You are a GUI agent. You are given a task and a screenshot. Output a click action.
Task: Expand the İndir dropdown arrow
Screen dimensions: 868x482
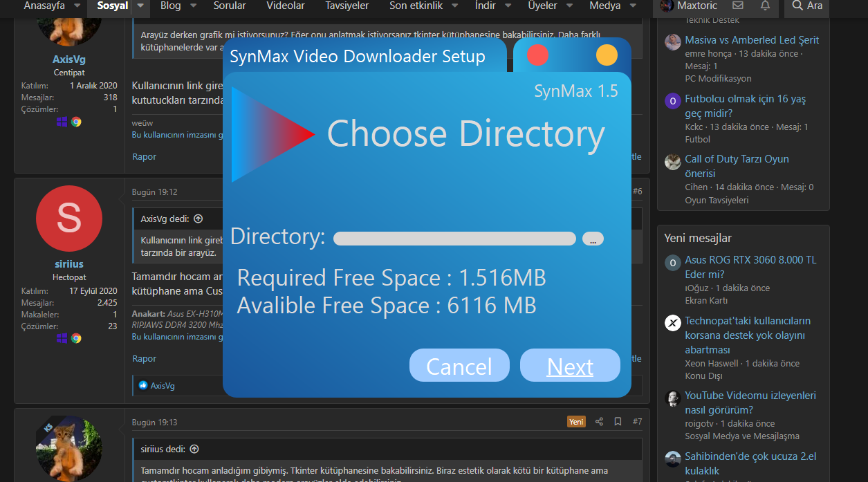508,6
